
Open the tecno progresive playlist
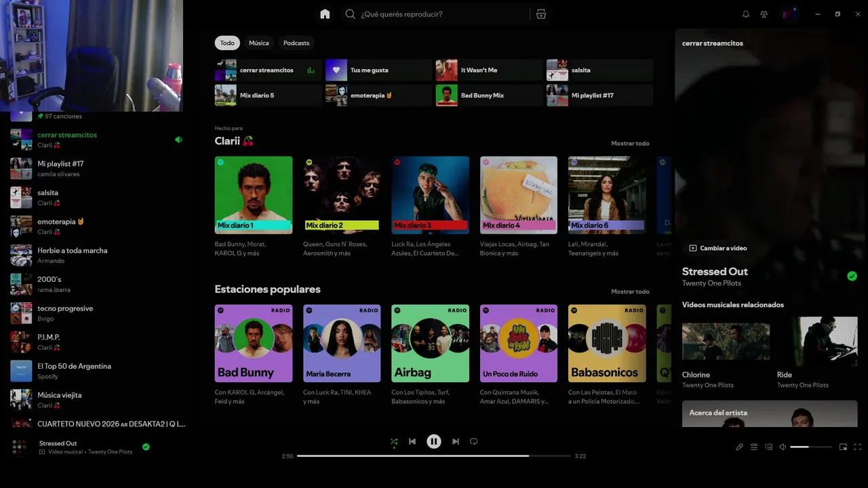(98, 313)
